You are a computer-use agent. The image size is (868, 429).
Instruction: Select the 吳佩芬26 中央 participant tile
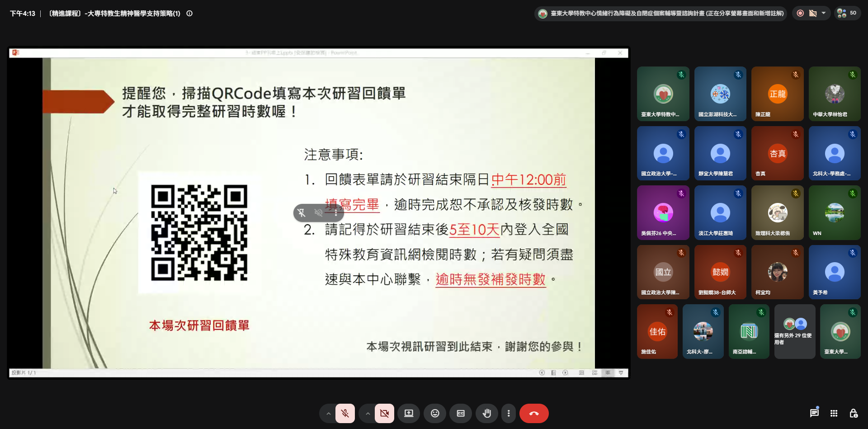click(663, 212)
